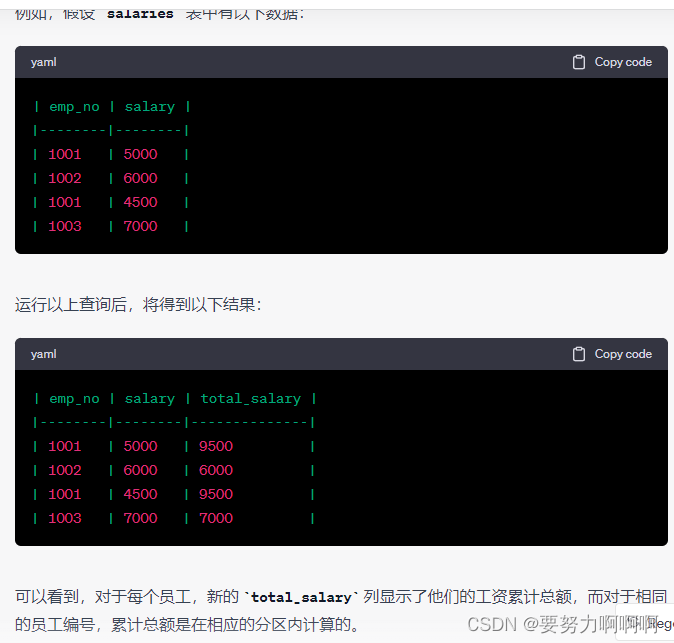Click emp_no 1002 in the result table

point(65,471)
